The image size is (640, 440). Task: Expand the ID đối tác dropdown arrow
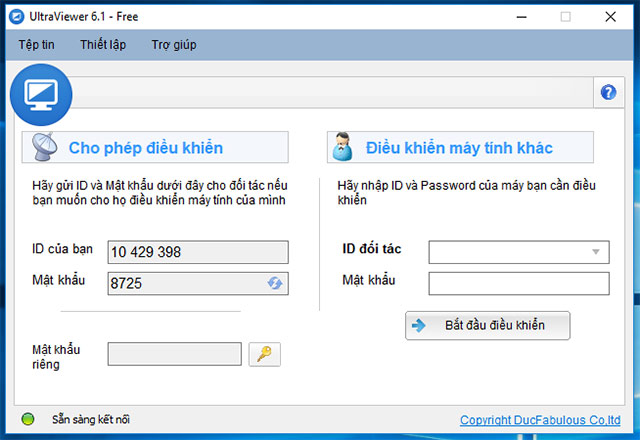pyautogui.click(x=597, y=252)
